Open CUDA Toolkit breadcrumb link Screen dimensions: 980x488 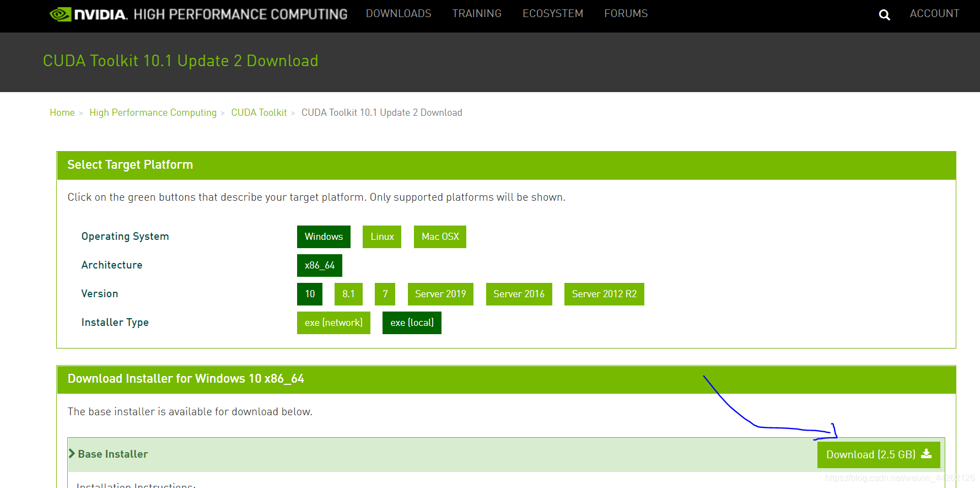pos(259,112)
